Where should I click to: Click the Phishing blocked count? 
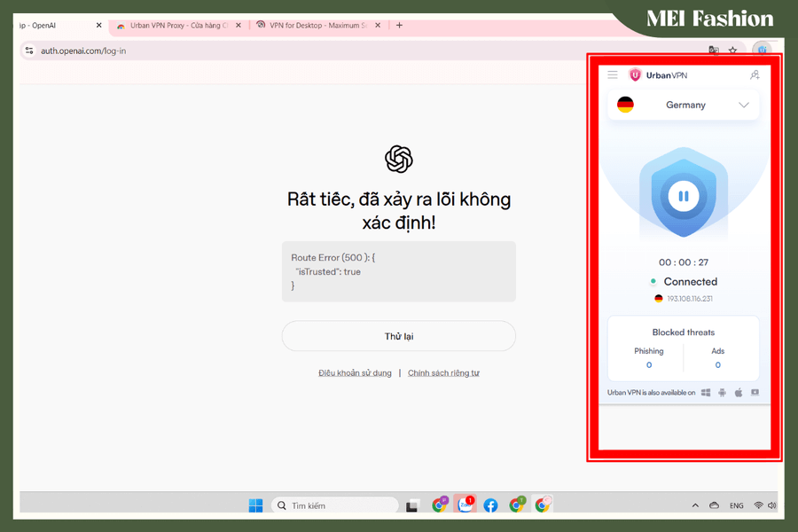649,365
